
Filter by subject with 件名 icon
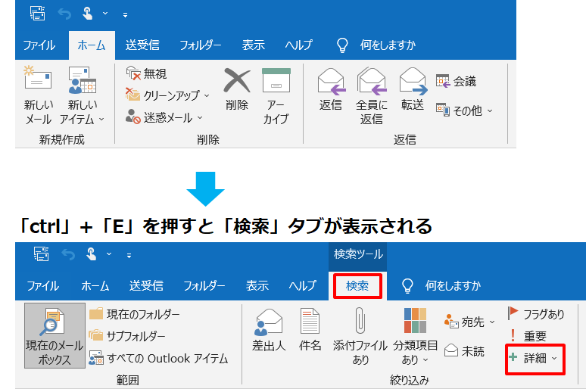point(310,321)
